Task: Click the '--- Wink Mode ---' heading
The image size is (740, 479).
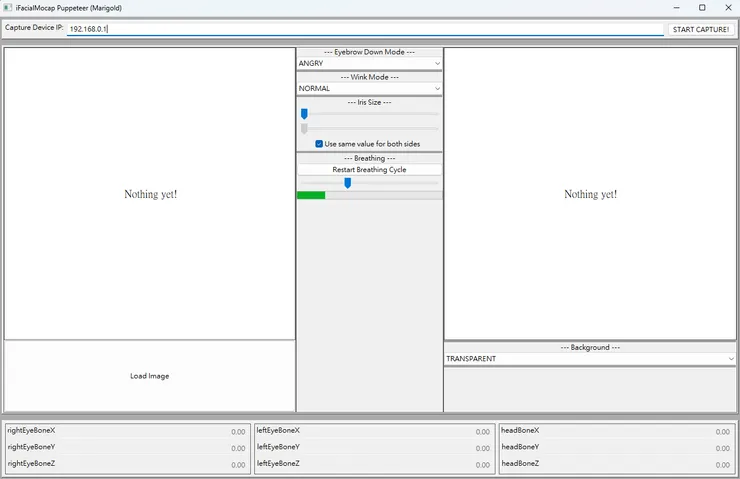Action: tap(369, 77)
